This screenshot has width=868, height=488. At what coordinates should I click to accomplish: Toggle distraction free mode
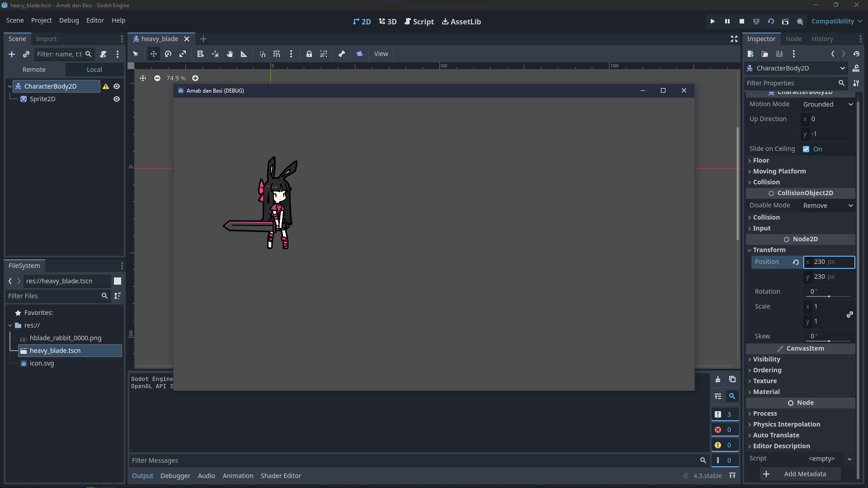point(734,39)
